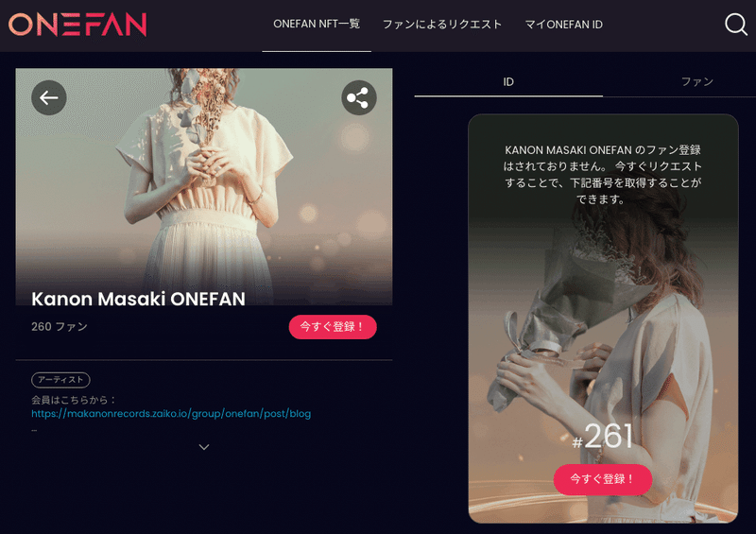Click the 260 ファン count
Image resolution: width=756 pixels, height=534 pixels.
click(x=60, y=327)
